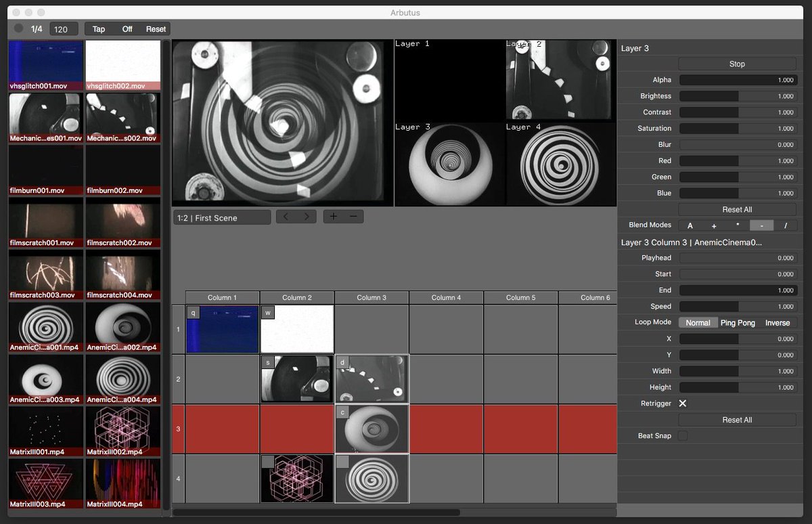Screen dimensions: 812x524
Task: Adjust the Saturation slider
Action: [738, 129]
